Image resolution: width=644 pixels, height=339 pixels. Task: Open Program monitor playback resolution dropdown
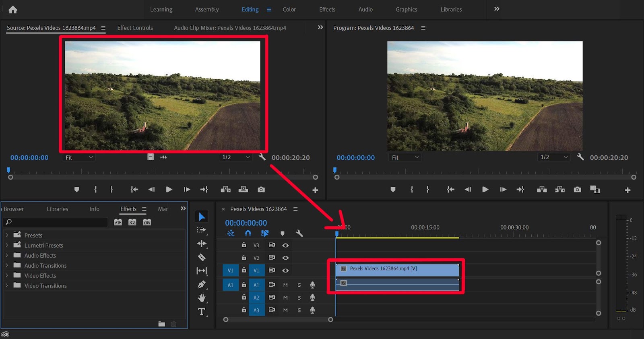(x=554, y=157)
